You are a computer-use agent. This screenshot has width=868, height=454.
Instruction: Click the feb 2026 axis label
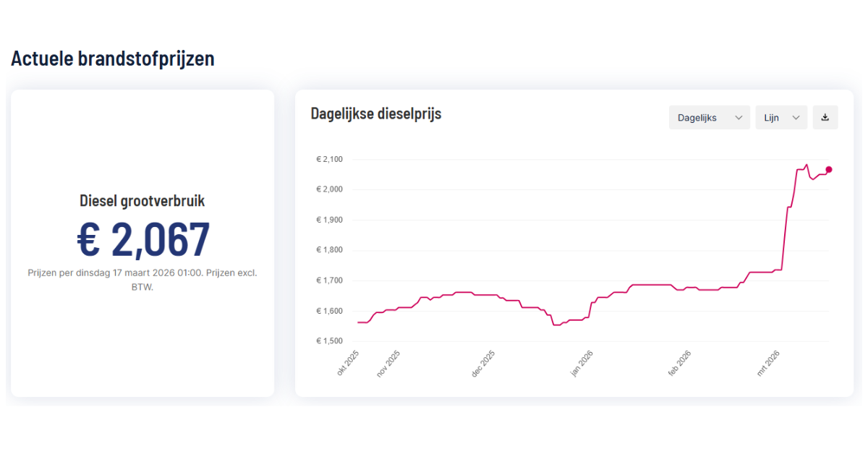(679, 363)
